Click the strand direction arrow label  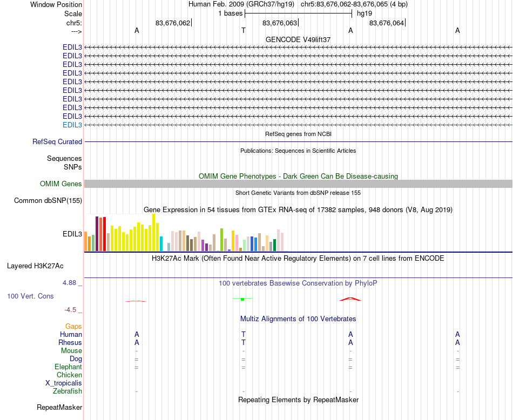coord(76,31)
